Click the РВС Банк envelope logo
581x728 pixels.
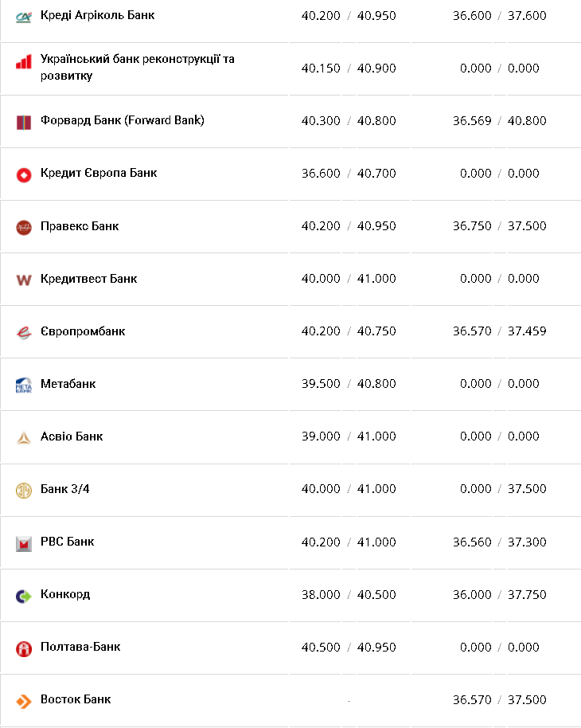(23, 543)
